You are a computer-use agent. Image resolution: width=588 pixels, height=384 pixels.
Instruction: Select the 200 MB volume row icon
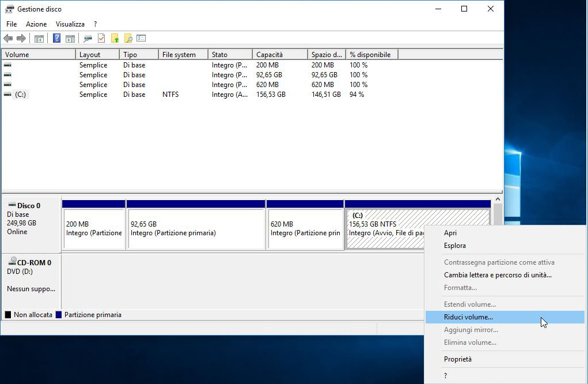tap(7, 65)
